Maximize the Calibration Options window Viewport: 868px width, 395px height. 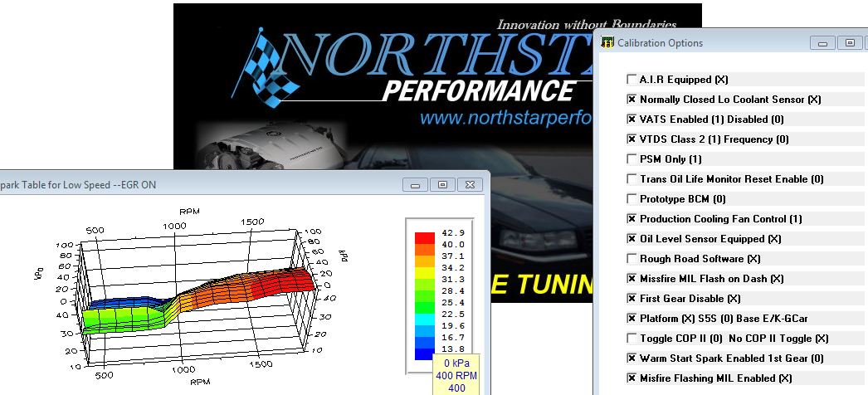click(x=848, y=42)
